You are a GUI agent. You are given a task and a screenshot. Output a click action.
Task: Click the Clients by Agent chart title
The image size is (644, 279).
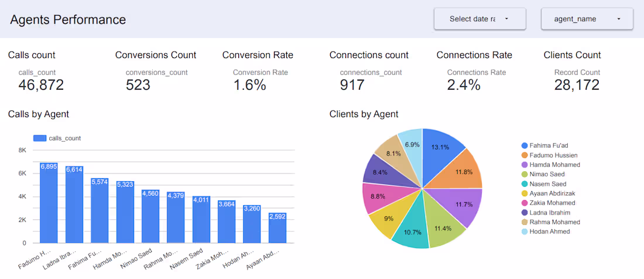(364, 114)
